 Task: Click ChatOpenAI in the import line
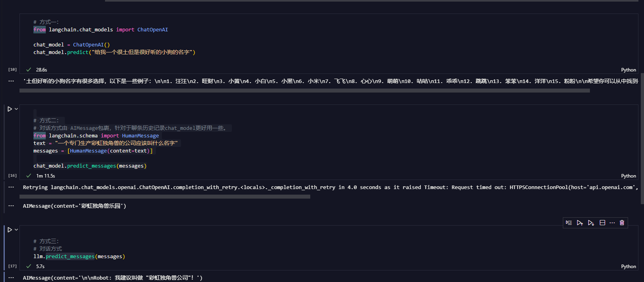(153, 30)
